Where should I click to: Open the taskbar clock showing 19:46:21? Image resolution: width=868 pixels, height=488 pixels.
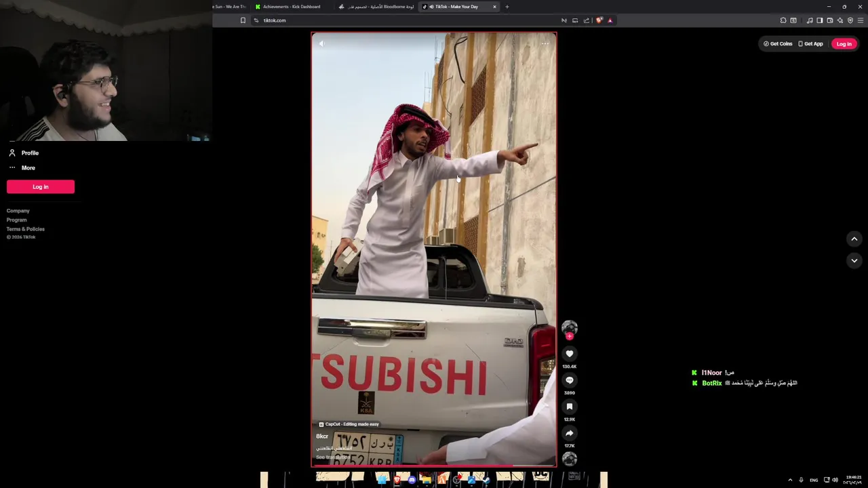pyautogui.click(x=854, y=480)
